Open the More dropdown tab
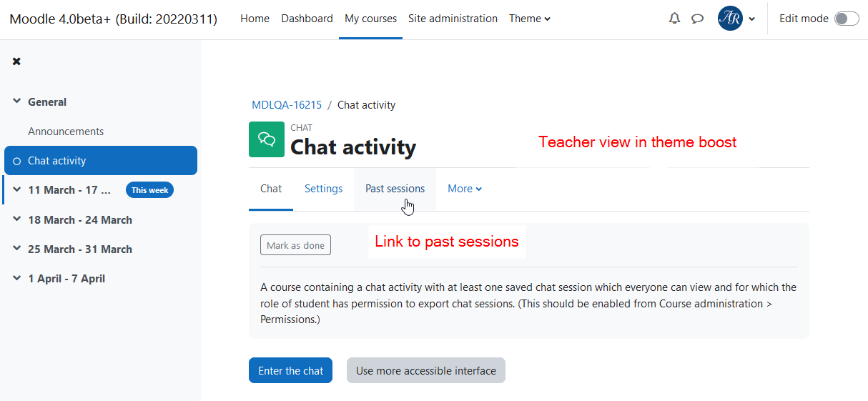This screenshot has height=401, width=868. coord(465,189)
